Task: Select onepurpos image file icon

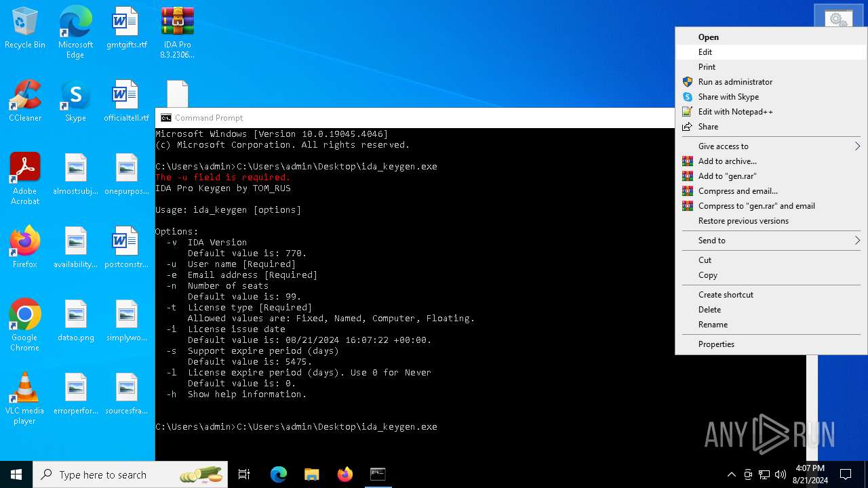Action: (126, 174)
